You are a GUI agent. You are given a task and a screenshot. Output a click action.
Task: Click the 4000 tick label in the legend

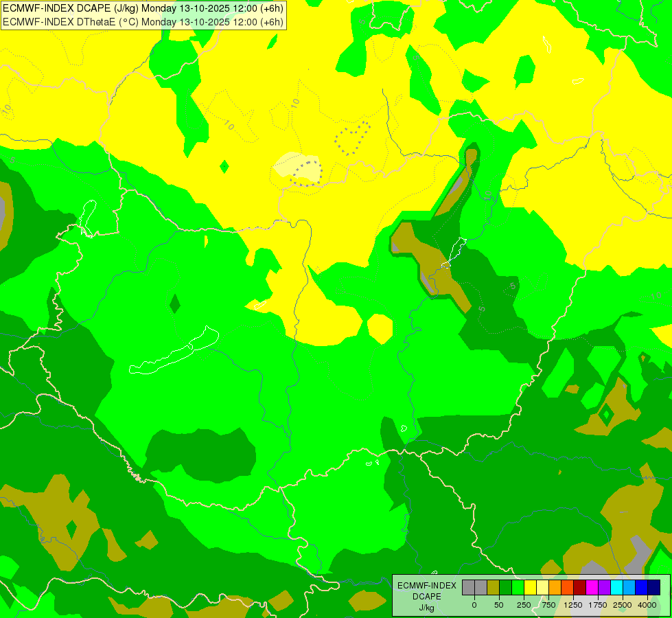647,605
